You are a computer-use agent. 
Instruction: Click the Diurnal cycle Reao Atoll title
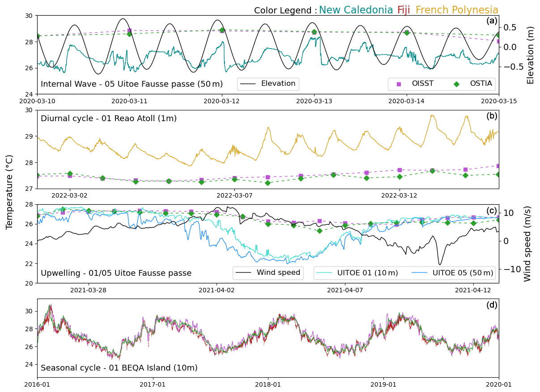click(109, 118)
